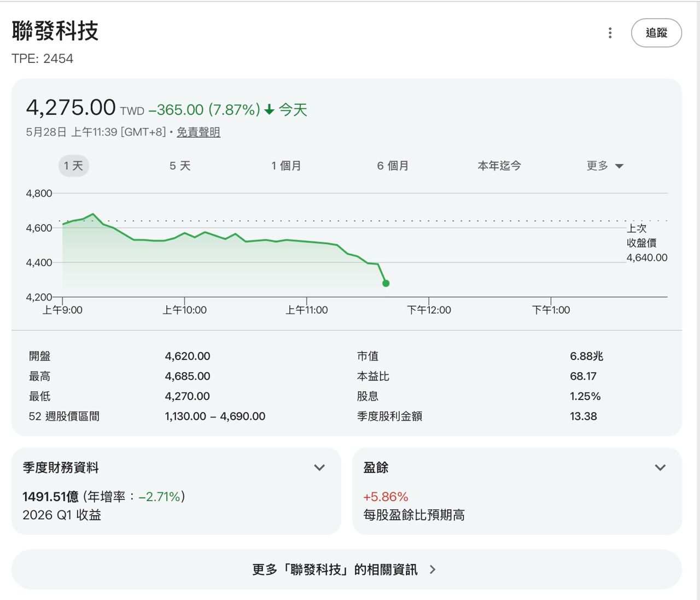
Task: Click the +5.86% earnings surprise value
Action: point(386,497)
